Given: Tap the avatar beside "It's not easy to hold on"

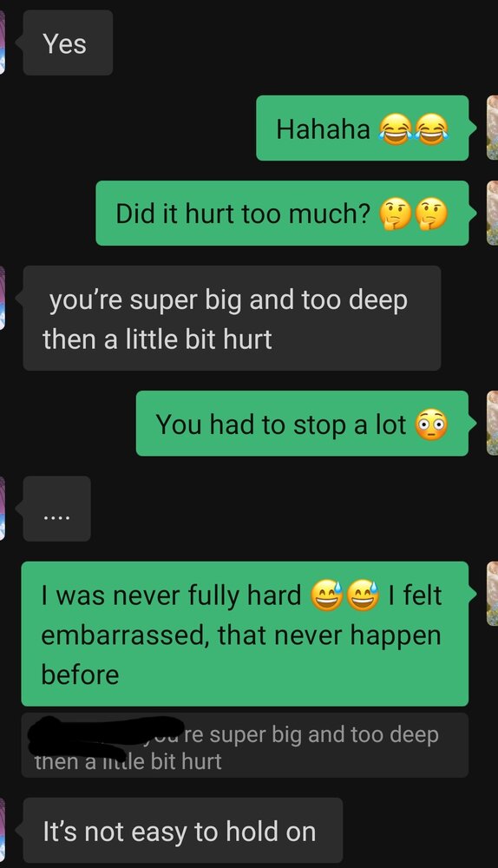Looking at the screenshot, I should tap(3, 831).
